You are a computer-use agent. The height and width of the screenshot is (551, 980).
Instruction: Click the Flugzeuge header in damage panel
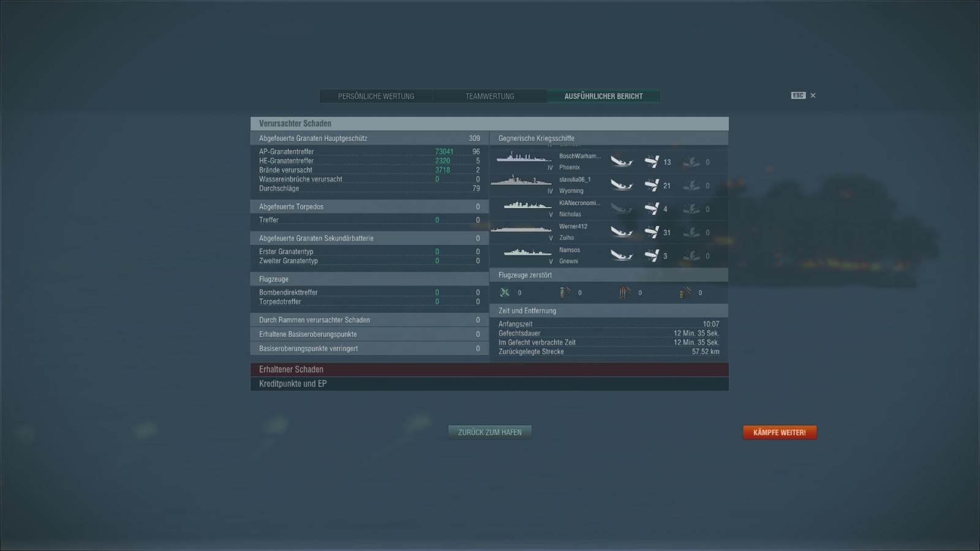point(369,279)
